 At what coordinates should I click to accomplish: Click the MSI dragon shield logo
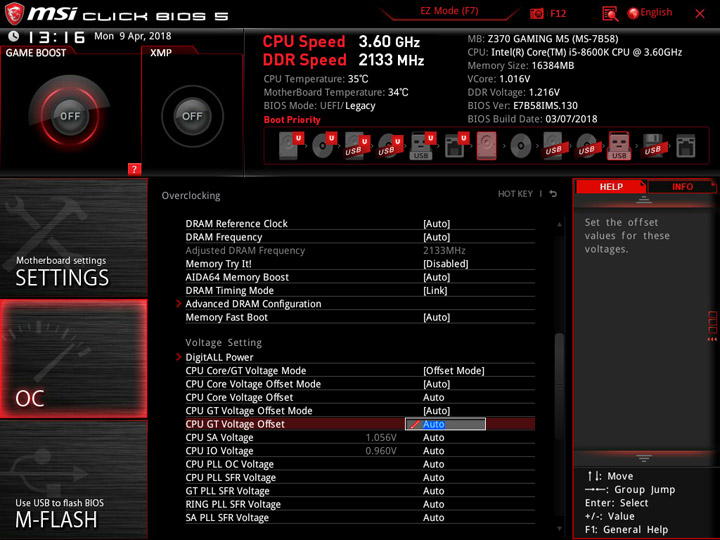coord(14,14)
